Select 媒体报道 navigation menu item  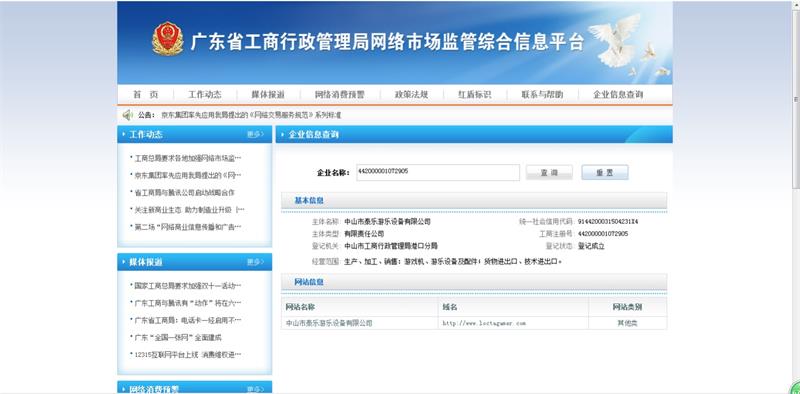pyautogui.click(x=268, y=94)
